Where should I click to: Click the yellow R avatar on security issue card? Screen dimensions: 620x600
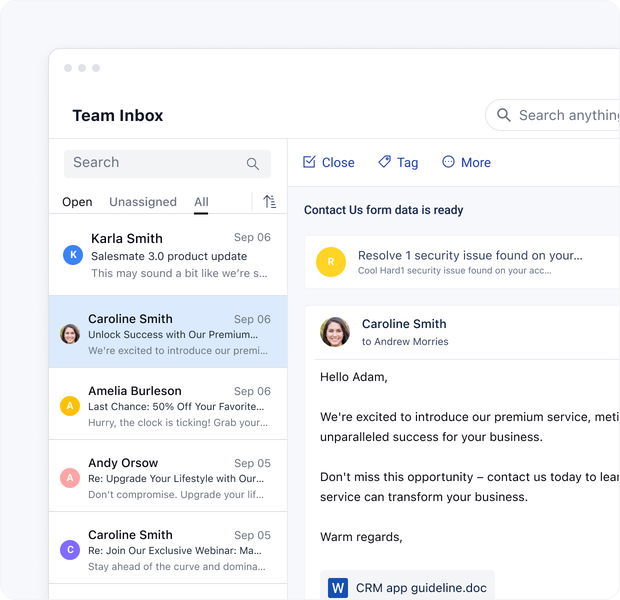point(331,262)
